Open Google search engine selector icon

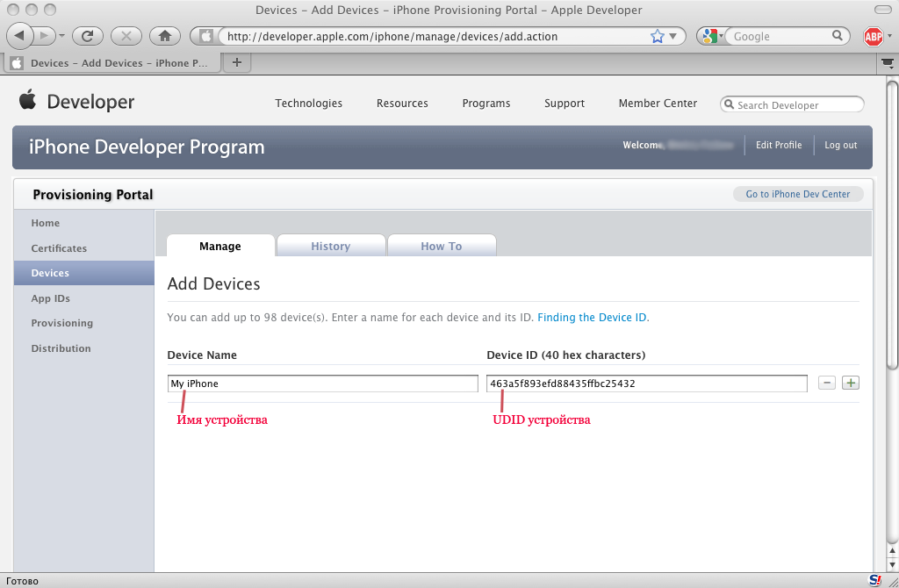(x=711, y=36)
